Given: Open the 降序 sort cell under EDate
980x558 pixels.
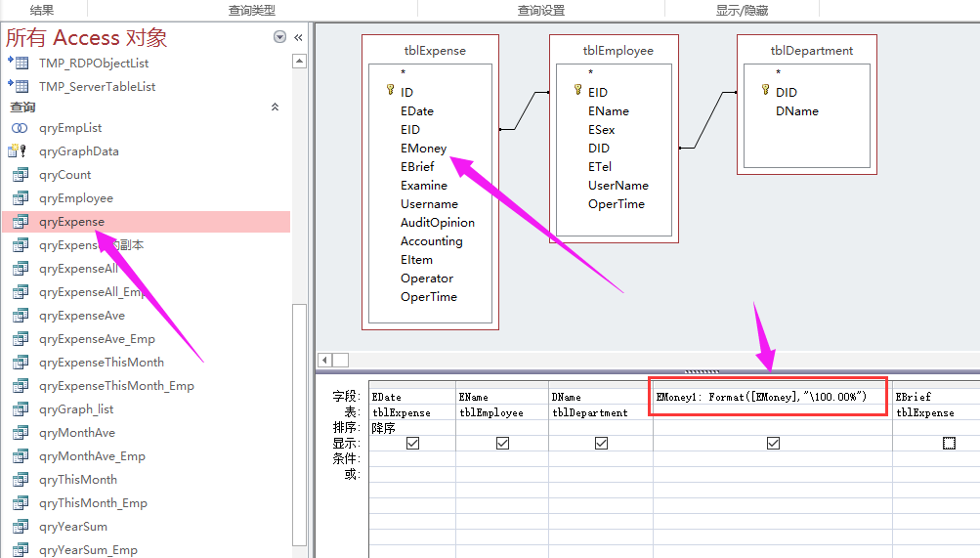Looking at the screenshot, I should click(x=412, y=428).
